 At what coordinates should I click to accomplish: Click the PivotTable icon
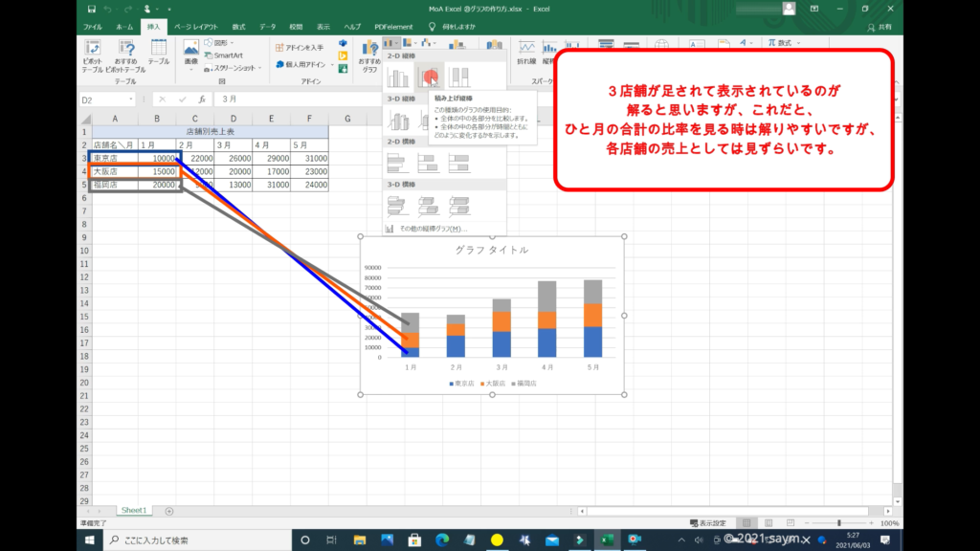(93, 55)
